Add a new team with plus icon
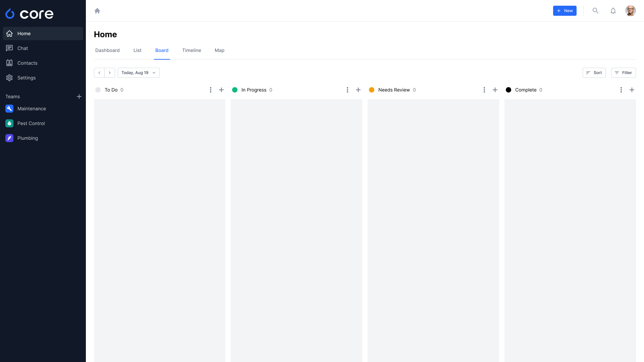The width and height of the screenshot is (644, 362). [79, 97]
